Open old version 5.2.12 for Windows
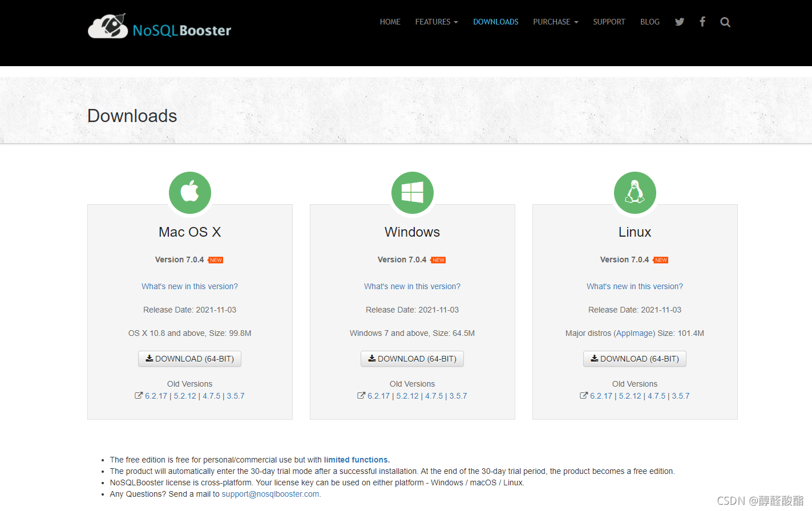 coord(407,396)
